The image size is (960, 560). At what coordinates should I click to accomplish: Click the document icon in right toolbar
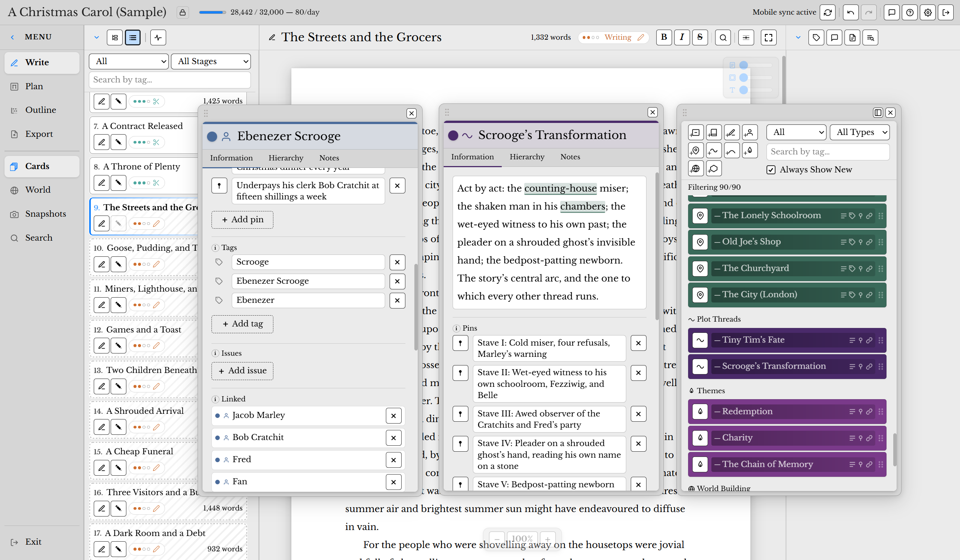tap(853, 37)
